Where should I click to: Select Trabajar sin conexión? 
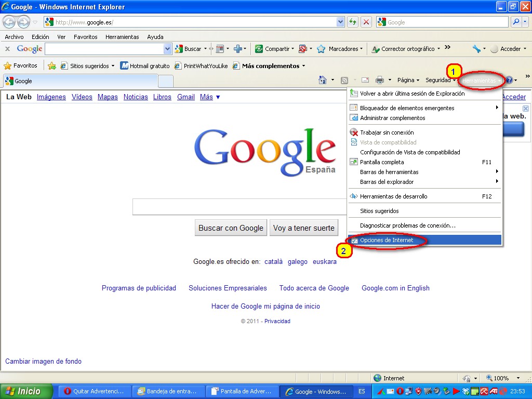[x=424, y=132]
